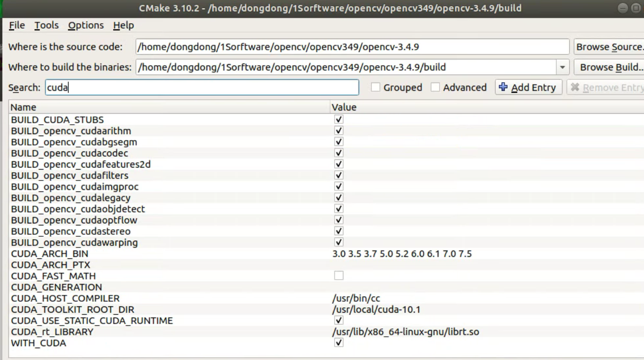Uncheck BUILD_opencv_cudafeatures2d checkbox

(339, 164)
